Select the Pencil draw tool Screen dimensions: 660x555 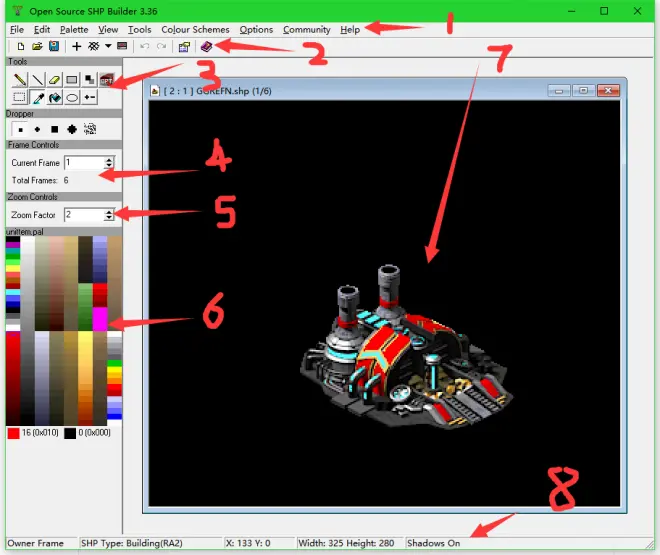tap(20, 80)
